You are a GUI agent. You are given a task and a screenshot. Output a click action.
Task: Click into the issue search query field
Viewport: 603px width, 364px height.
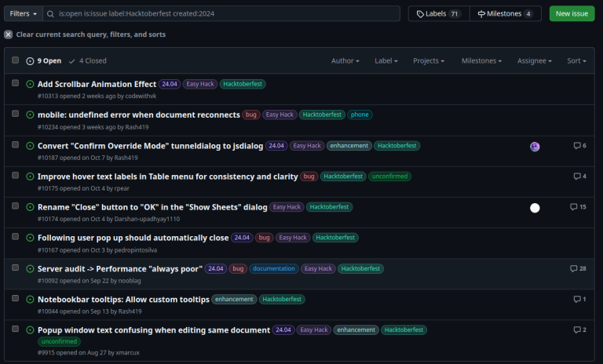(x=228, y=13)
